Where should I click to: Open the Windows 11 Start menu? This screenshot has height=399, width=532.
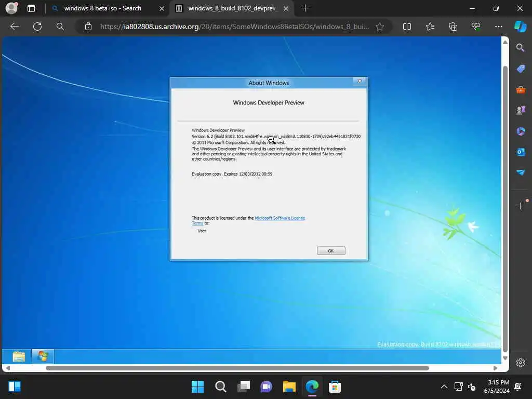pyautogui.click(x=197, y=387)
